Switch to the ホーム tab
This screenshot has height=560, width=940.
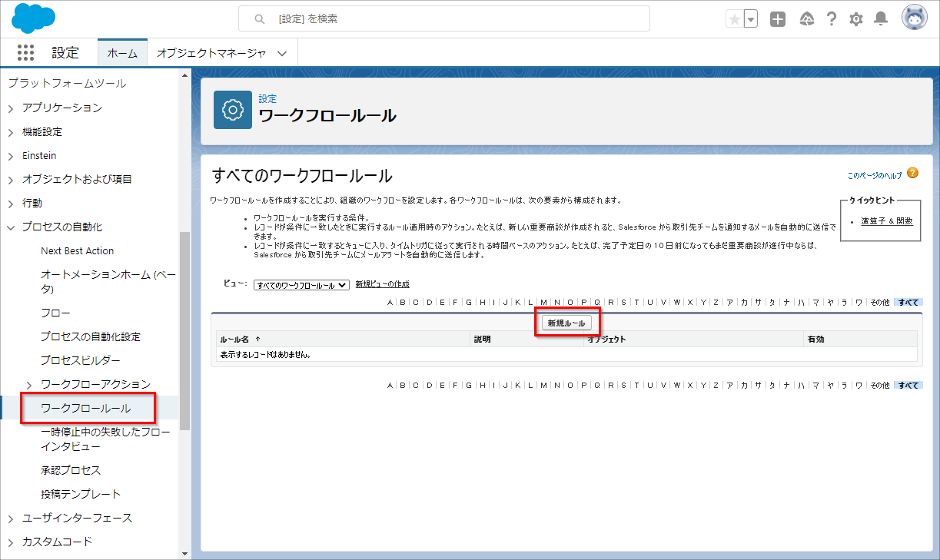[x=122, y=53]
